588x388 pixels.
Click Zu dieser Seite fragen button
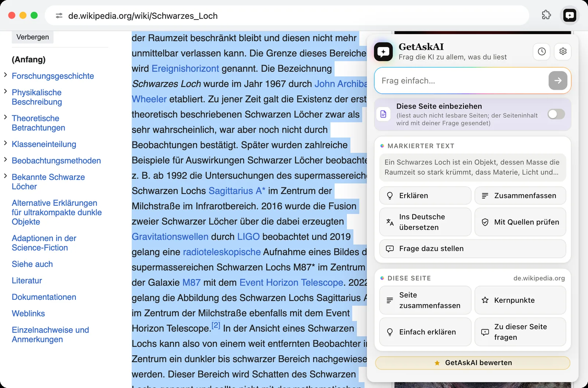pos(520,332)
